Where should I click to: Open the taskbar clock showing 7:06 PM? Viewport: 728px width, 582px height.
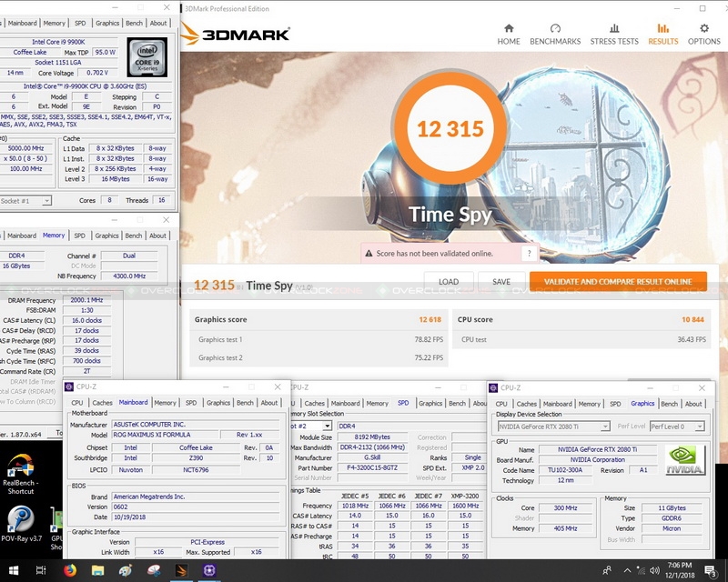[x=680, y=570]
